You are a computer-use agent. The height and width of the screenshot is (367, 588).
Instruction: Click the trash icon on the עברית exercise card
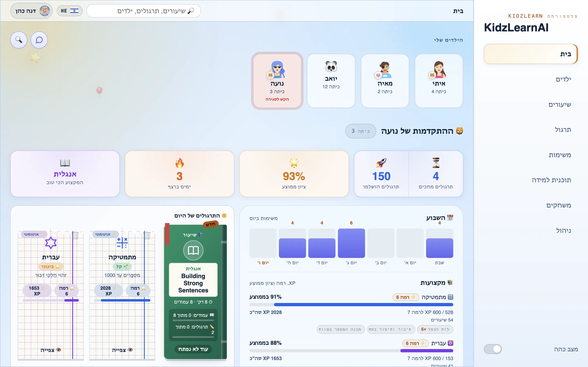(x=76, y=235)
